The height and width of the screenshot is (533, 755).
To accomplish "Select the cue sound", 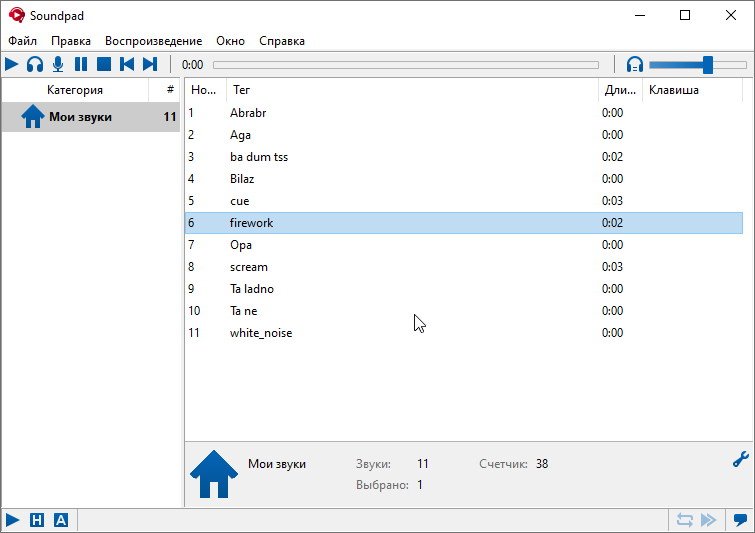I will pyautogui.click(x=464, y=201).
